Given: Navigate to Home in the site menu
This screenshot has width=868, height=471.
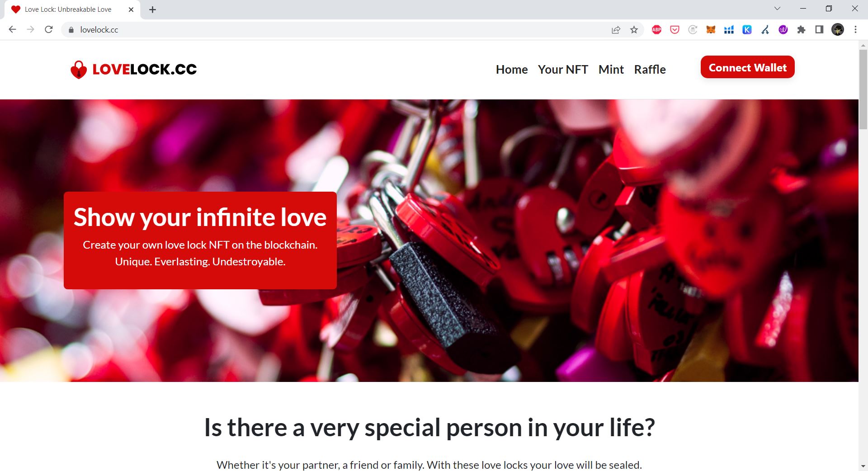Looking at the screenshot, I should click(512, 70).
